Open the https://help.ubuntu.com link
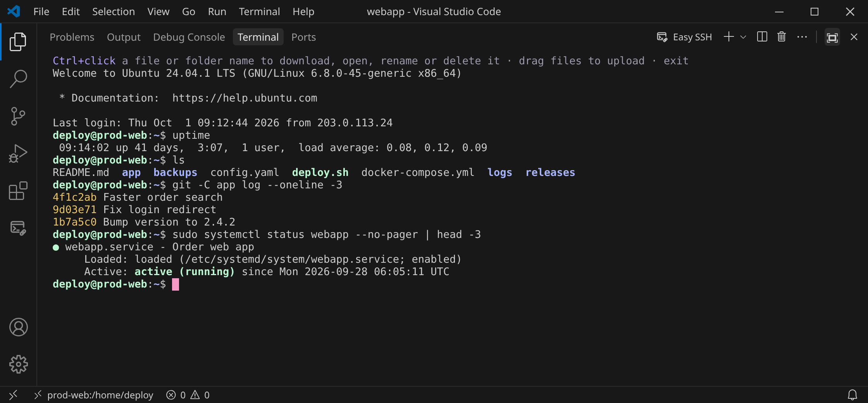 coord(245,98)
